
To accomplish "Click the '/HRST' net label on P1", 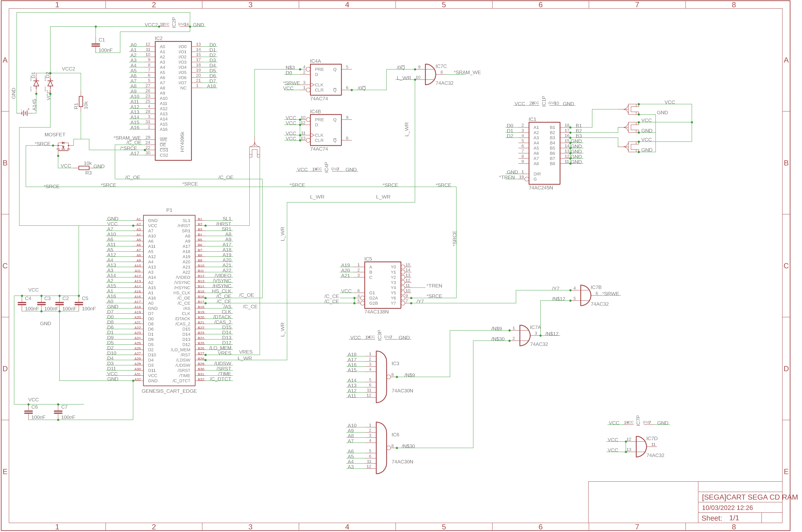I will 224,224.
